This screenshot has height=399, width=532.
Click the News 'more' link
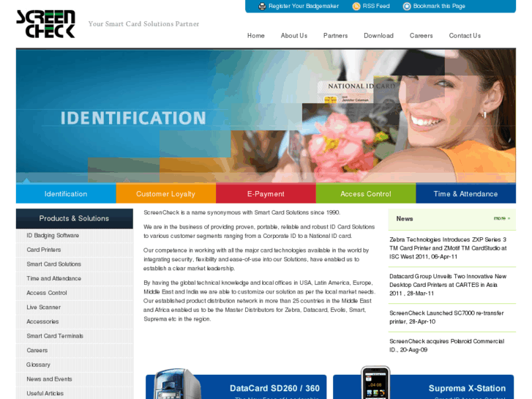[x=502, y=218]
